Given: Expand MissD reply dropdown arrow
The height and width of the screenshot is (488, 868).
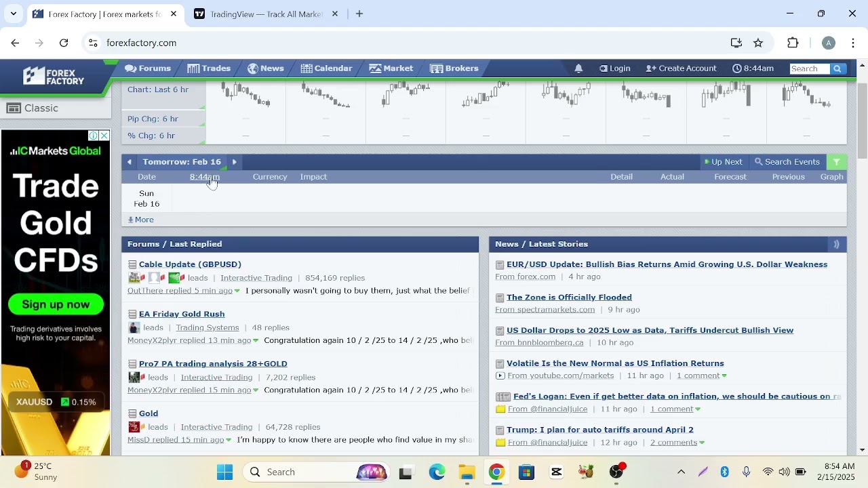Looking at the screenshot, I should [x=229, y=440].
